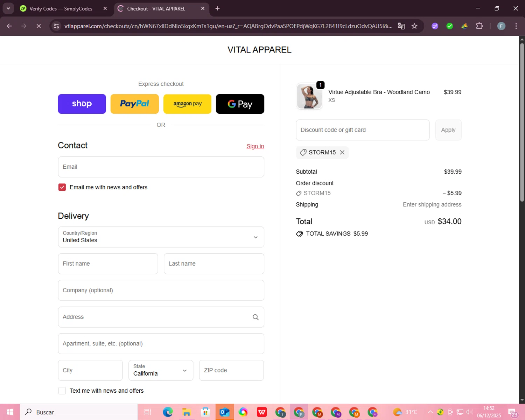Screen dimensions: 525x420
Task: Click the Sign in link
Action: tap(255, 146)
